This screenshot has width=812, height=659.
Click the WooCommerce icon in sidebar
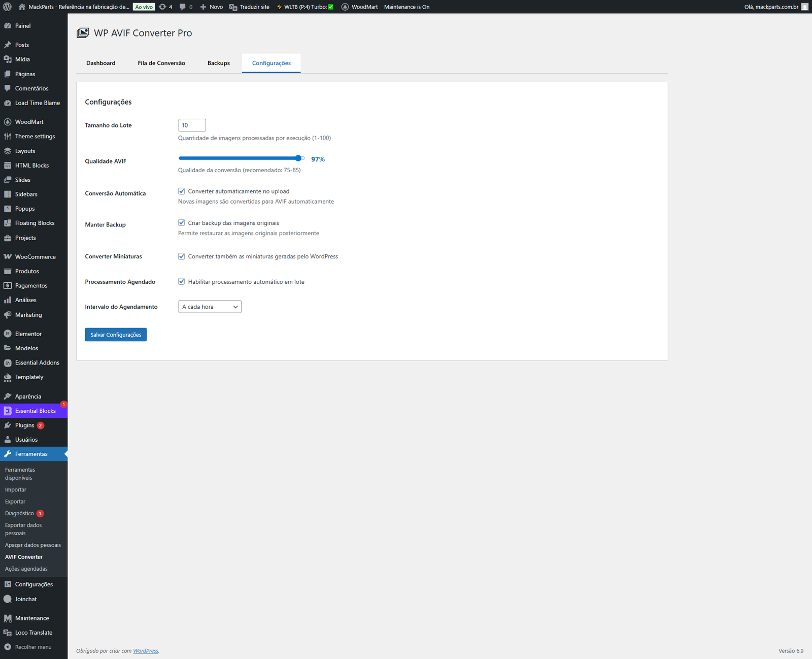pyautogui.click(x=8, y=257)
